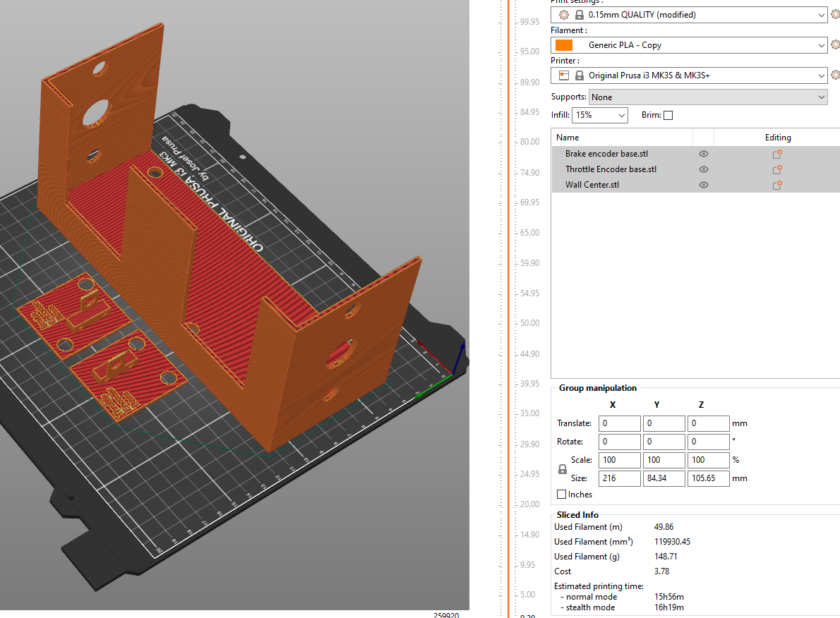Check the Inches units checkbox
The width and height of the screenshot is (840, 618).
pos(561,495)
